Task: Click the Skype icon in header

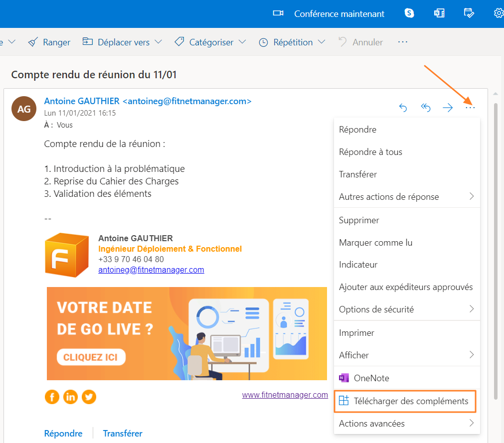Action: [x=409, y=13]
